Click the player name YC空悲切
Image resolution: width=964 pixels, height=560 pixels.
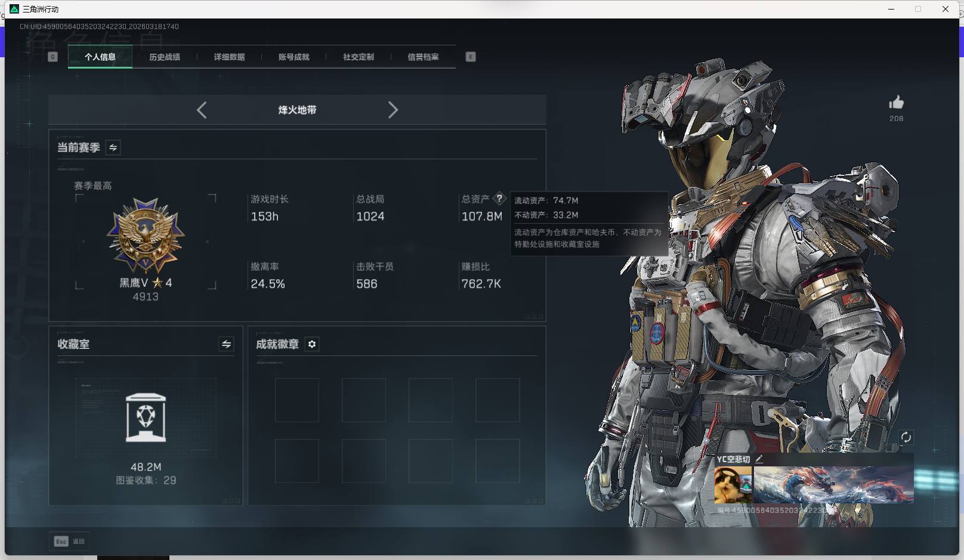tap(733, 459)
